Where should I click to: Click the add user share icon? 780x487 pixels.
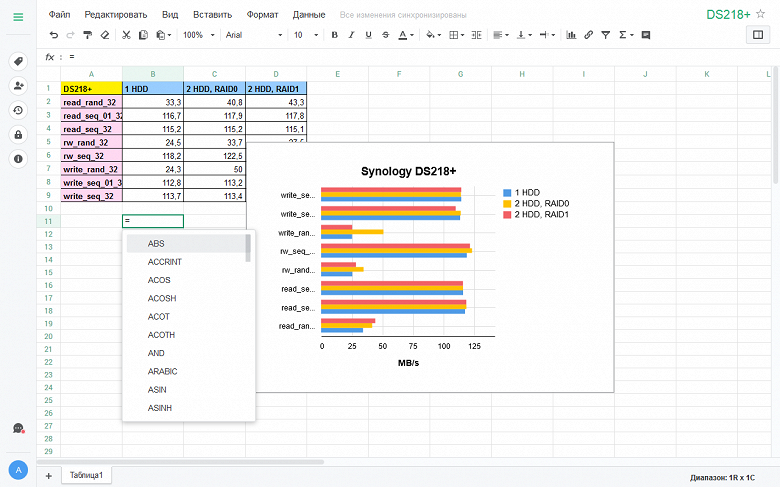tap(18, 86)
